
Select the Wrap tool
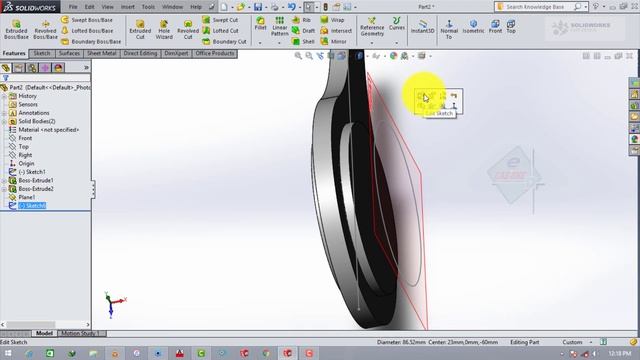(x=332, y=20)
